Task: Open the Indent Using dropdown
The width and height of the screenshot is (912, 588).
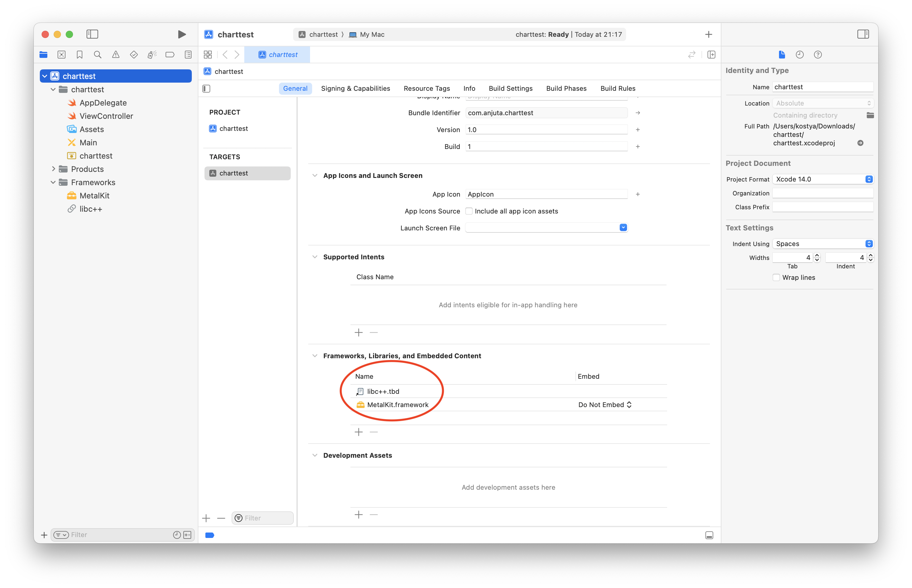Action: click(x=823, y=244)
